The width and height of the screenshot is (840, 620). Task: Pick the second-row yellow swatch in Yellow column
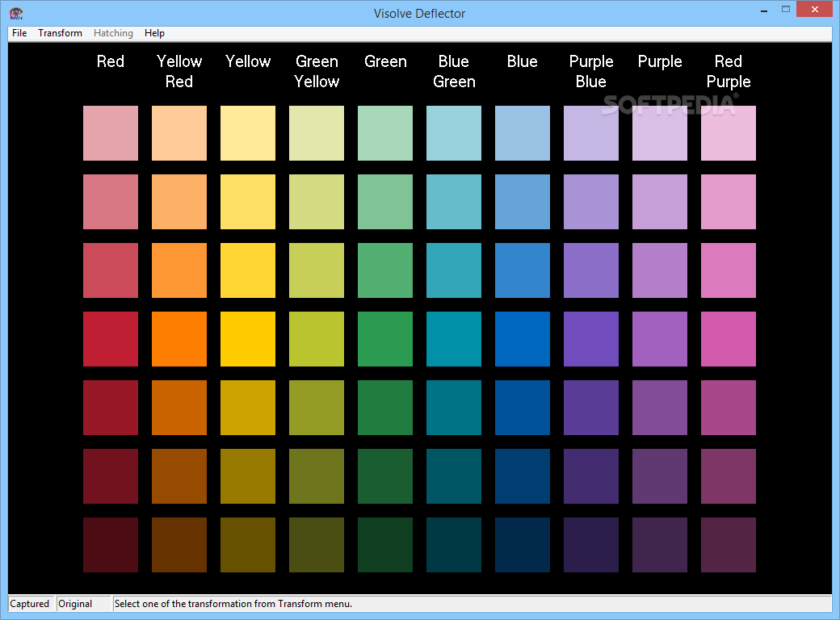pyautogui.click(x=248, y=201)
